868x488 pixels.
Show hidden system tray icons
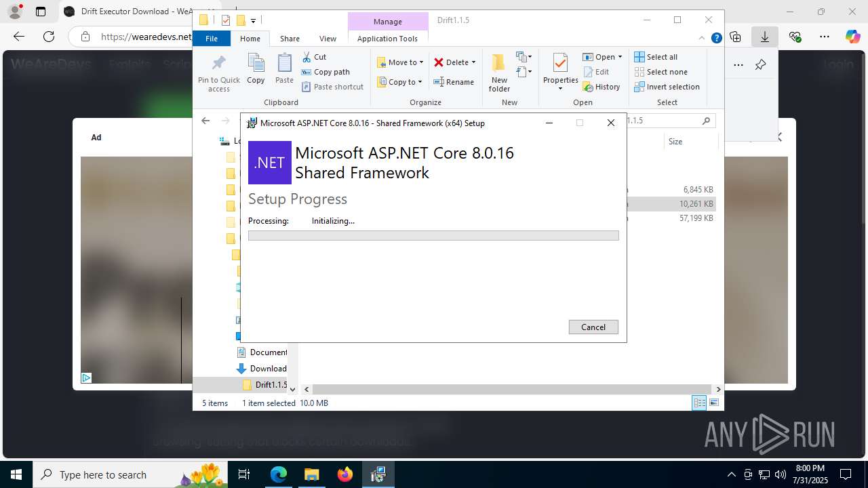(731, 474)
